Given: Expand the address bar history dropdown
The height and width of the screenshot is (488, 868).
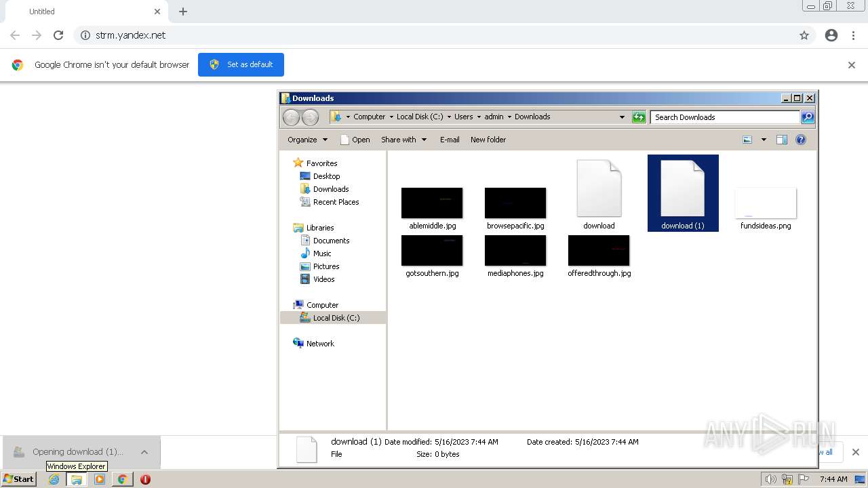Looking at the screenshot, I should (622, 117).
